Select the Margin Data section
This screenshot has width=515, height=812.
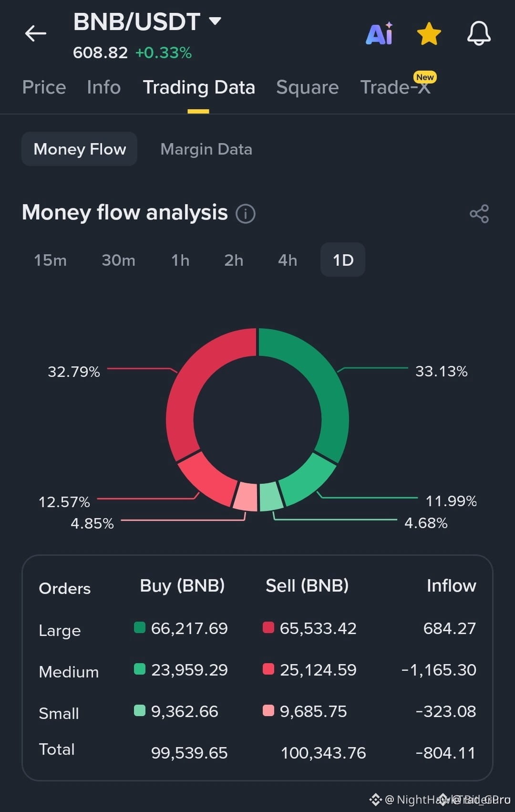coord(206,149)
